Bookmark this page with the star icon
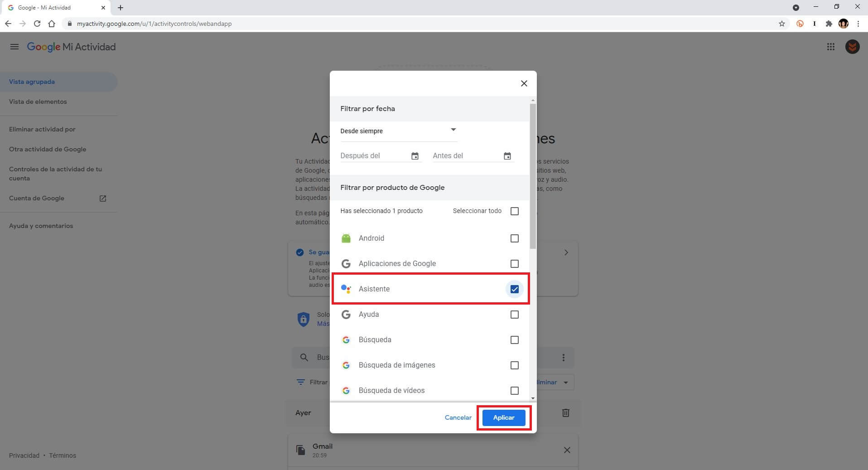Viewport: 868px width, 470px height. [x=782, y=24]
